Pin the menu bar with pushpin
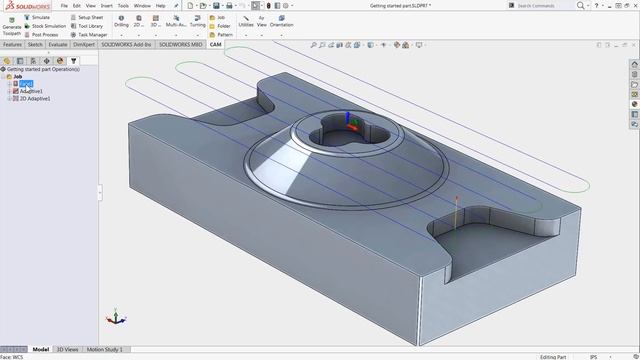The image size is (640, 360). coord(176,6)
